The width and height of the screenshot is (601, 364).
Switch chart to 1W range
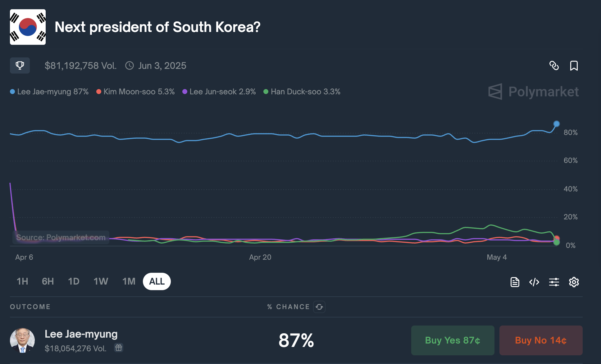[x=101, y=281]
